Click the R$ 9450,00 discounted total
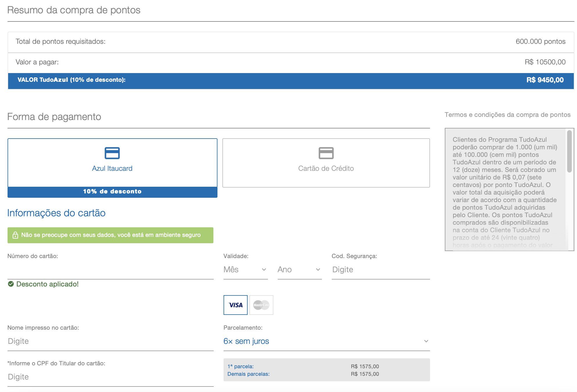This screenshot has width=577, height=392. [x=545, y=80]
